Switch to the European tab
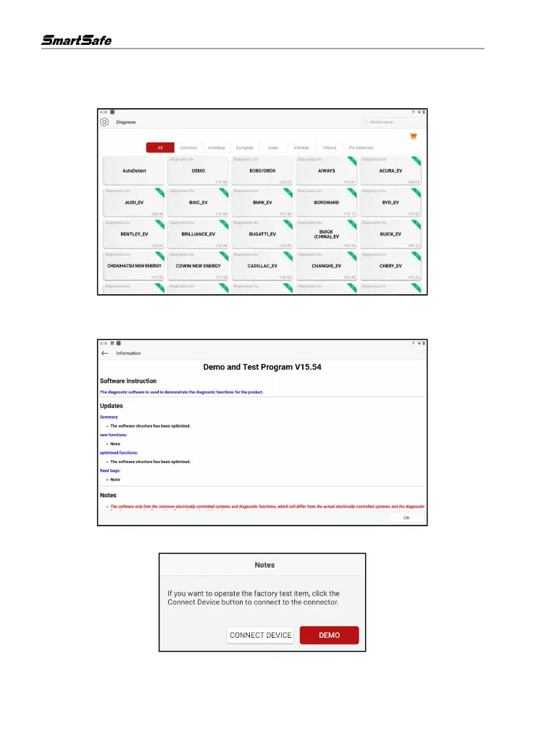Screen dimensions: 534x756 245,148
